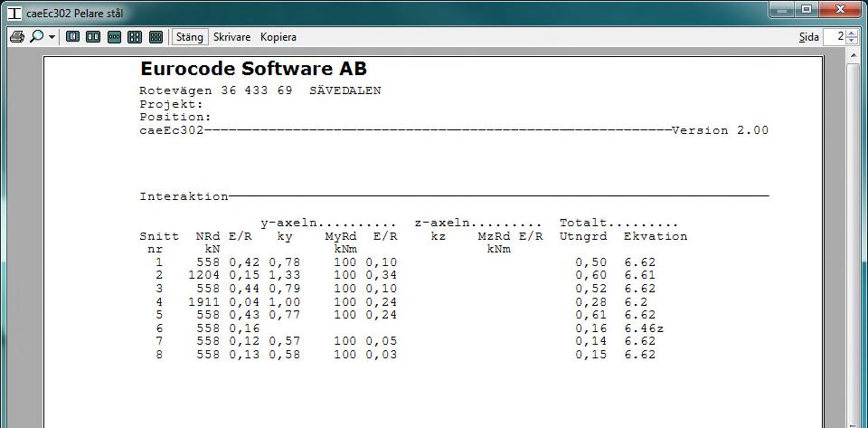868x428 pixels.
Task: Click ky value 0,57 in row 7
Action: tap(285, 342)
